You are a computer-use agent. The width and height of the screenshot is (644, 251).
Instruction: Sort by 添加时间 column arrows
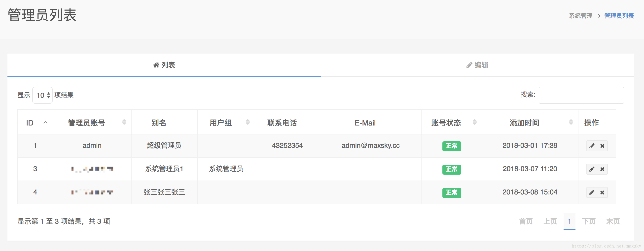coord(571,122)
